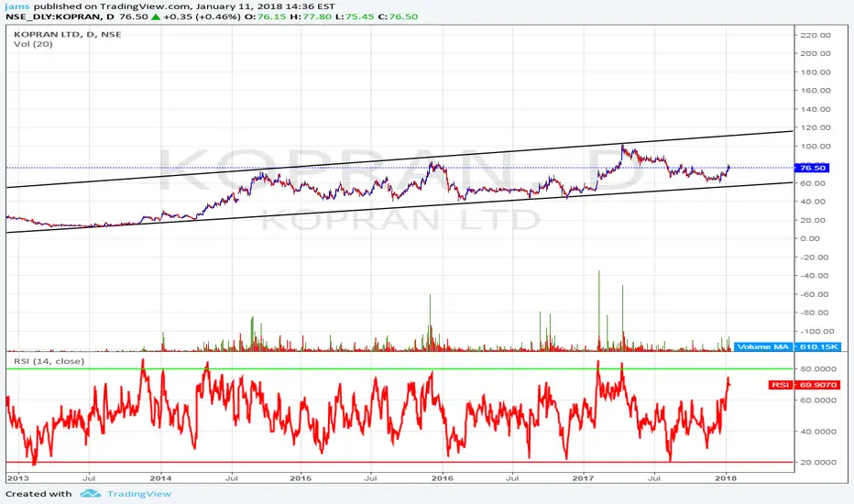Open the TradingView footer link
The image size is (854, 504).
pos(139,494)
